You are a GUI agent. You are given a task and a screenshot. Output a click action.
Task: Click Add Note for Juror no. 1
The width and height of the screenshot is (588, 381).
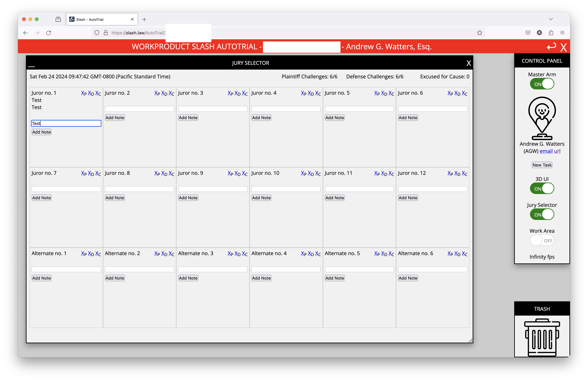coord(42,132)
